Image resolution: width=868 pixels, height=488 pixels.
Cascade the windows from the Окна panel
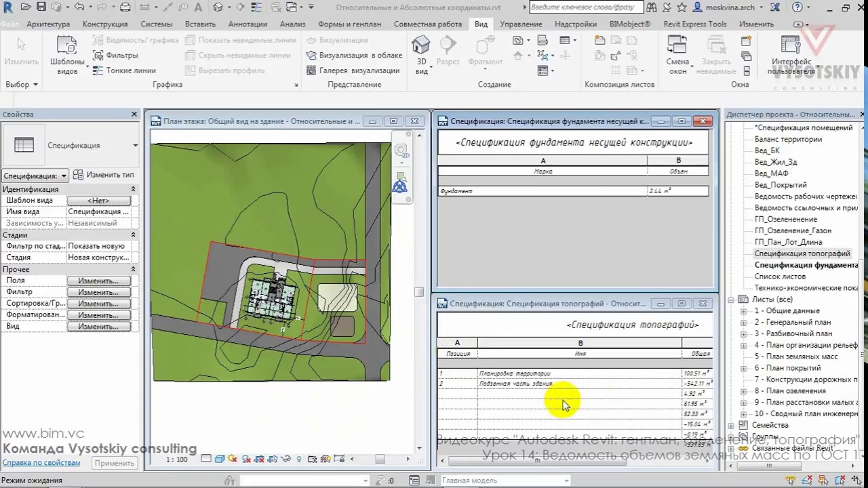747,56
